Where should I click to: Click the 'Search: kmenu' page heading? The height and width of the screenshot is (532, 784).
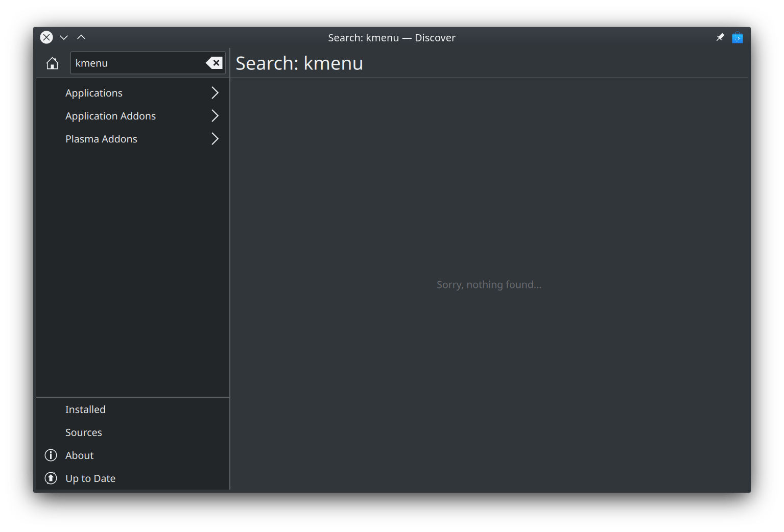pyautogui.click(x=299, y=63)
